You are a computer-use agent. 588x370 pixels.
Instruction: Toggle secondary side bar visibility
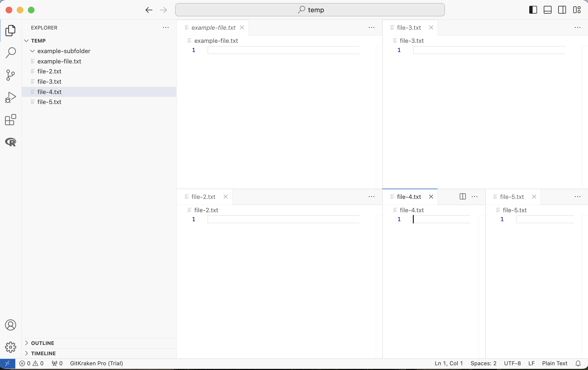[x=562, y=10]
